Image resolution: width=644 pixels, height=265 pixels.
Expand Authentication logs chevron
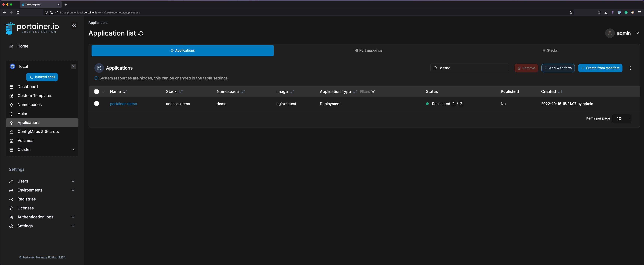tap(73, 217)
